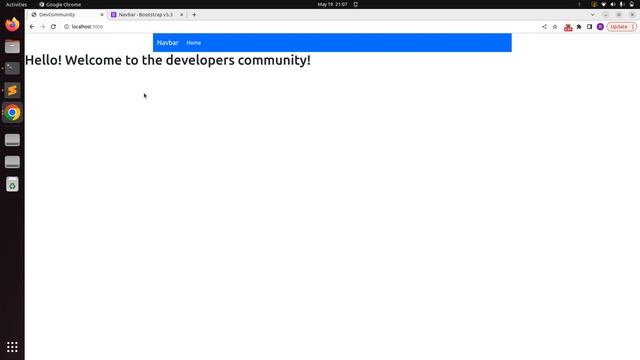The width and height of the screenshot is (640, 360).
Task: View site information icon beside localhost
Action: (66, 27)
